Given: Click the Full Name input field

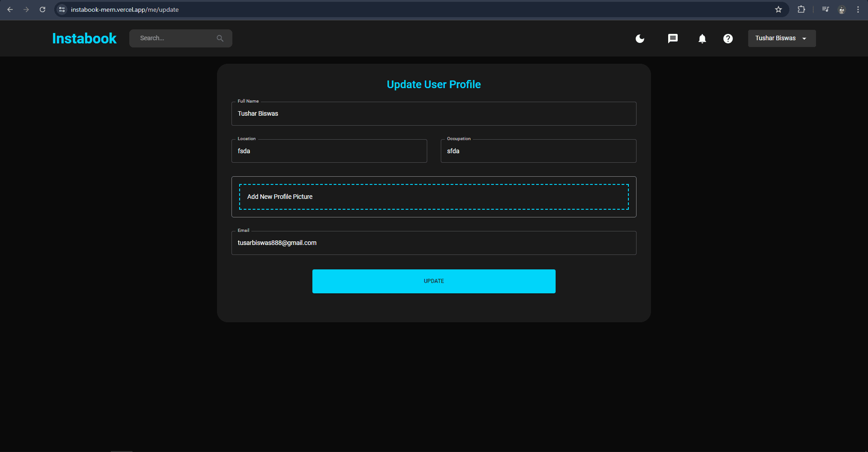Looking at the screenshot, I should [x=434, y=113].
